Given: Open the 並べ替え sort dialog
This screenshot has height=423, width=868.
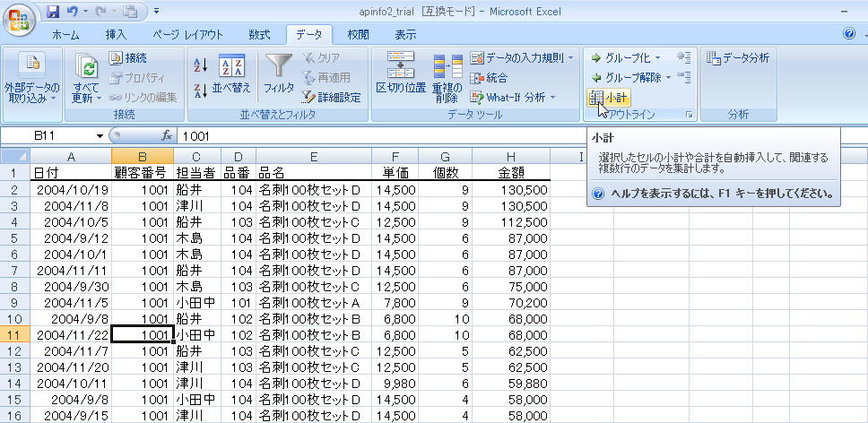Looking at the screenshot, I should coord(232,73).
